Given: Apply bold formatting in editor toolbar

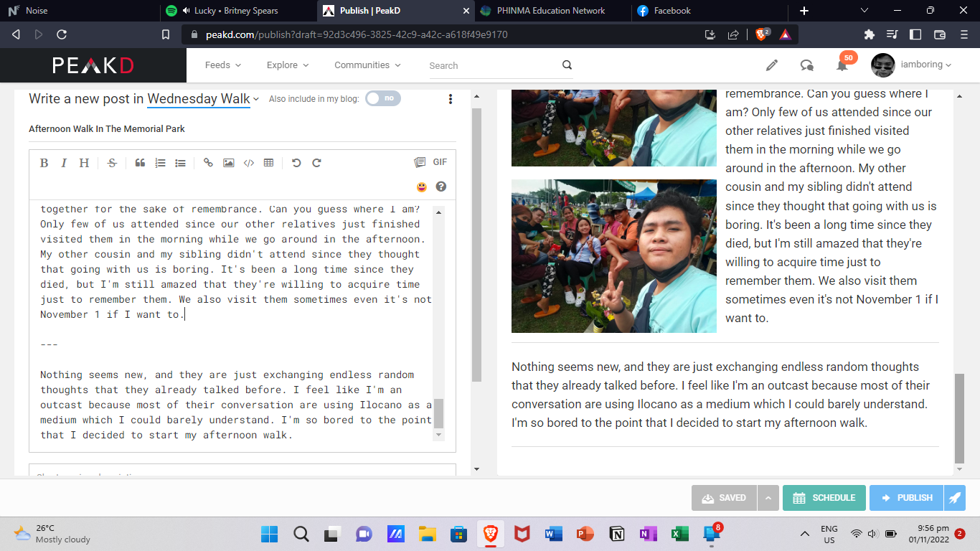Looking at the screenshot, I should [x=44, y=163].
